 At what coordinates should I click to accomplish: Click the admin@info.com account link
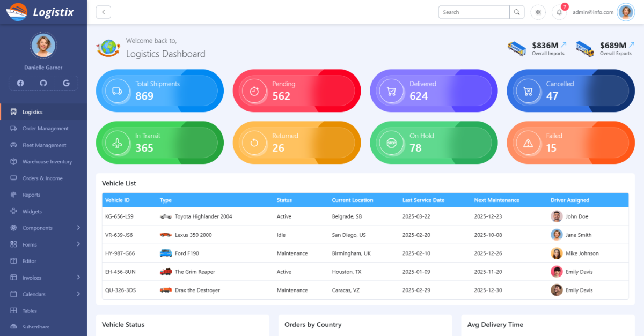[592, 12]
